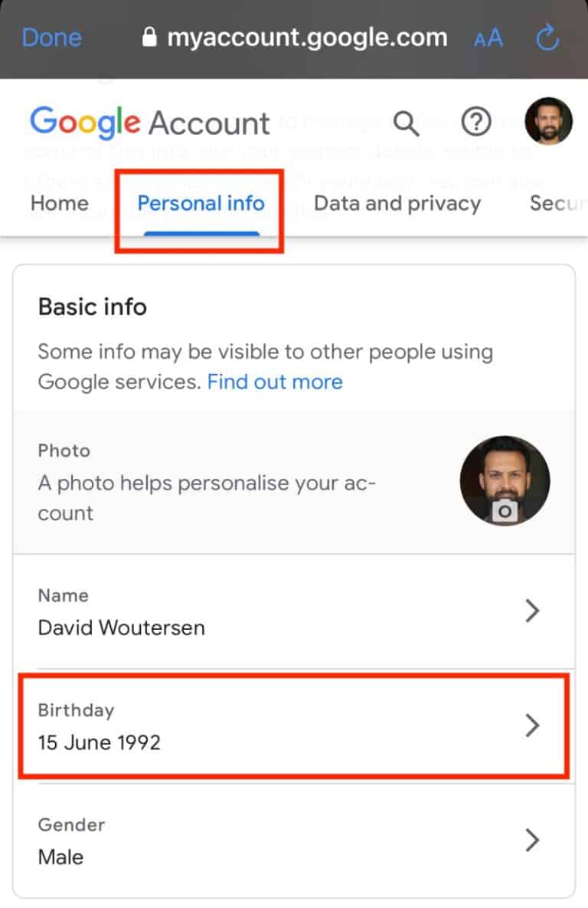588x908 pixels.
Task: Open search on Google Account page
Action: (407, 122)
